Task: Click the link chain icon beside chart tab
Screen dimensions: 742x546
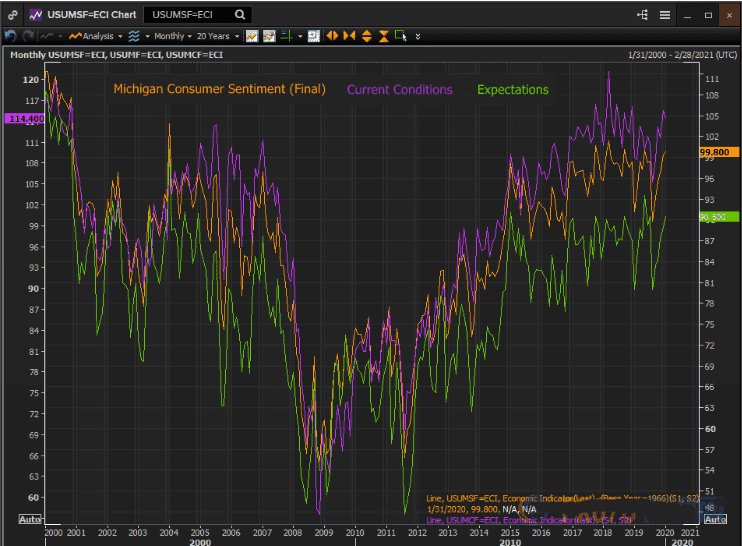Action: (x=11, y=15)
